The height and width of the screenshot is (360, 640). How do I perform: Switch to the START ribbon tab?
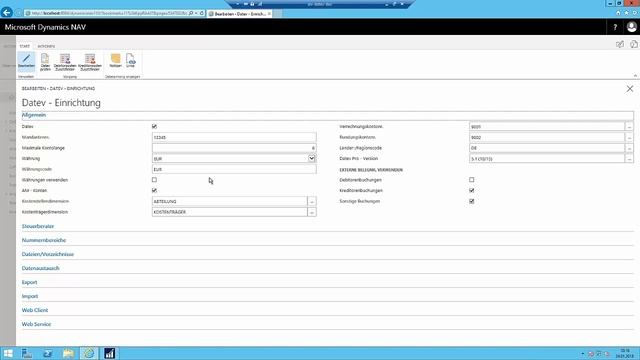[x=24, y=46]
